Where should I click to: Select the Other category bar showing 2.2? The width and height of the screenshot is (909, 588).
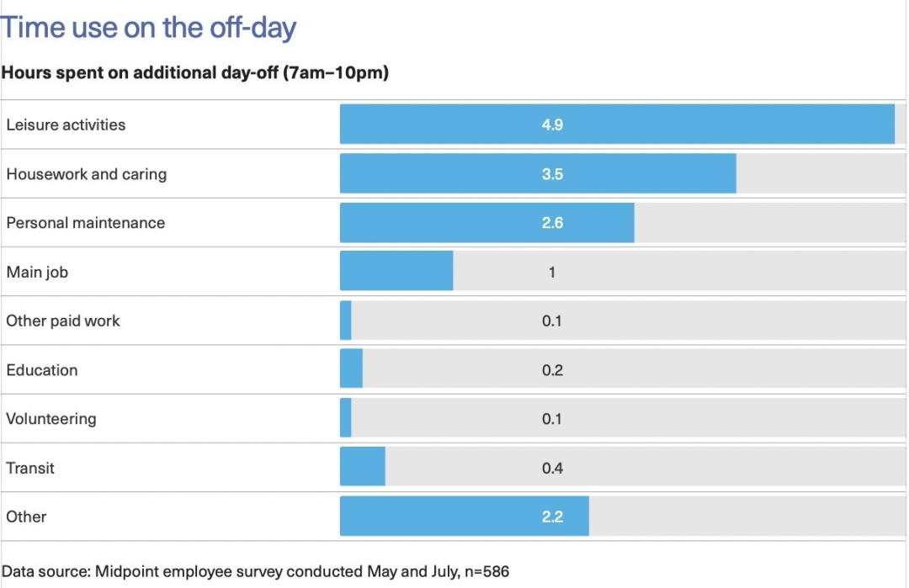pyautogui.click(x=465, y=516)
